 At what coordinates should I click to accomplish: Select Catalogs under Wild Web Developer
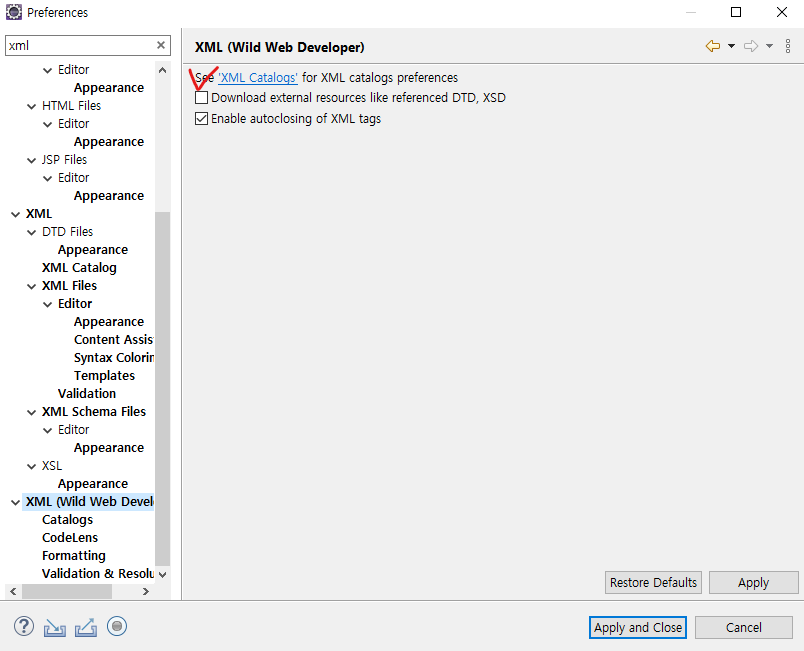67,520
